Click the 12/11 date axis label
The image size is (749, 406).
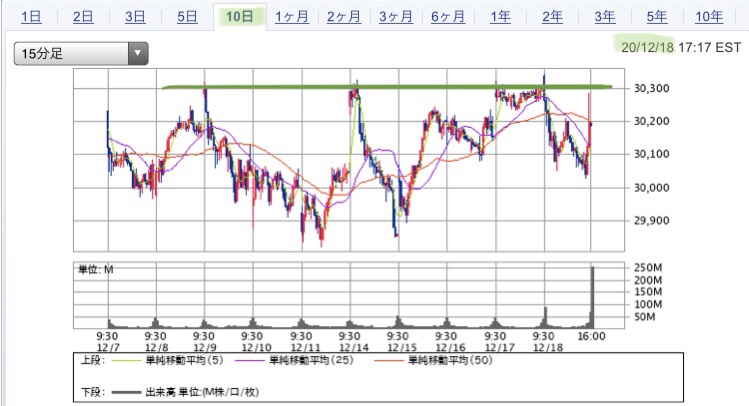point(305,347)
